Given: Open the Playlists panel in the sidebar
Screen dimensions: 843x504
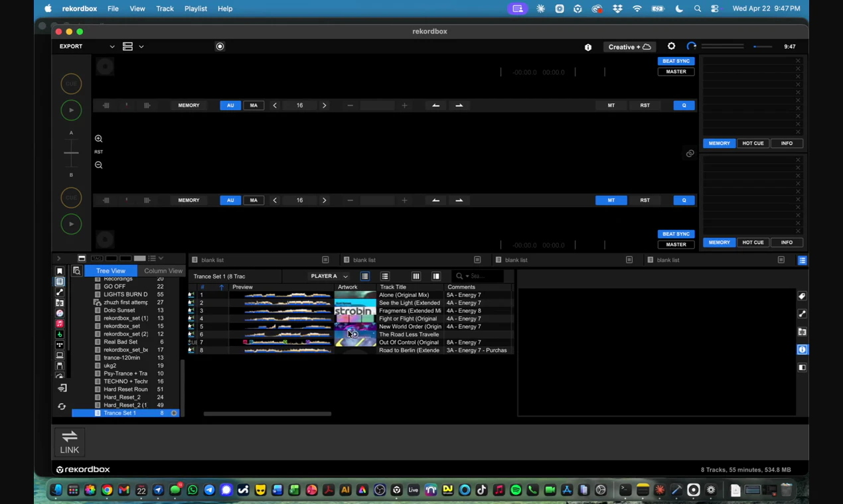Looking at the screenshot, I should point(59,282).
